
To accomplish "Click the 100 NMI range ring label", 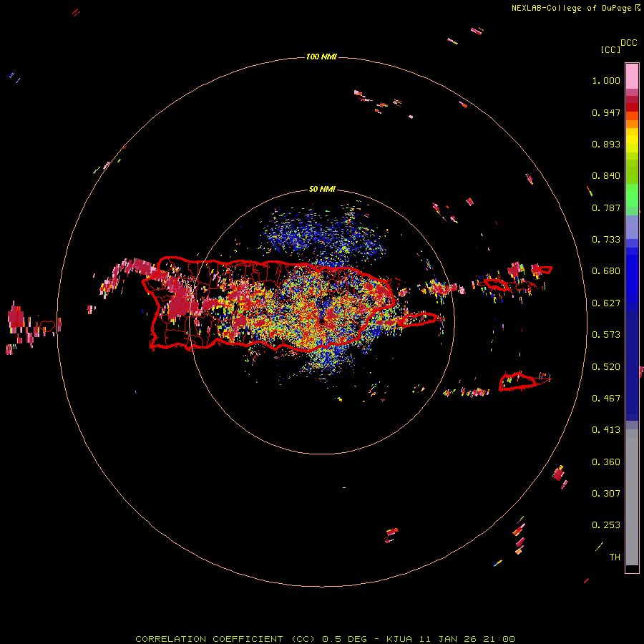I will [x=321, y=57].
